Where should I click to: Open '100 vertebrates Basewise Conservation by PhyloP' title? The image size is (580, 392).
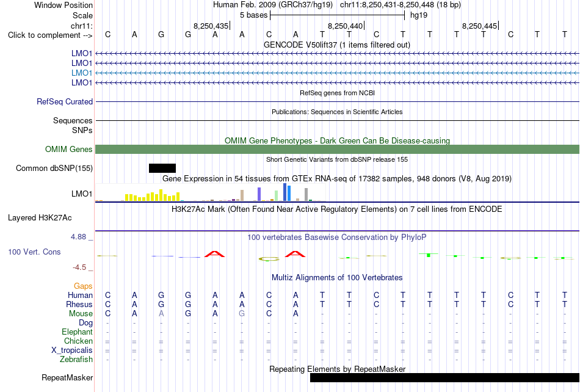coord(336,238)
